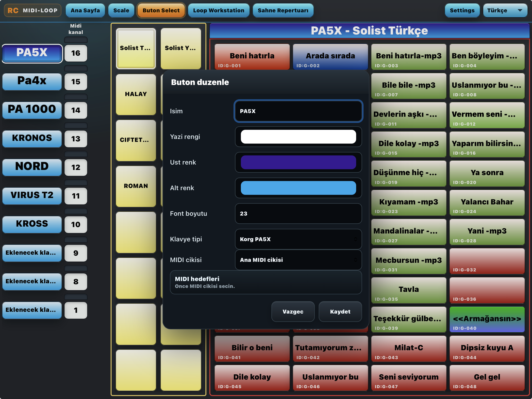Select the KROSS keyboard button
Viewport: 532px width, 399px height.
(x=32, y=224)
